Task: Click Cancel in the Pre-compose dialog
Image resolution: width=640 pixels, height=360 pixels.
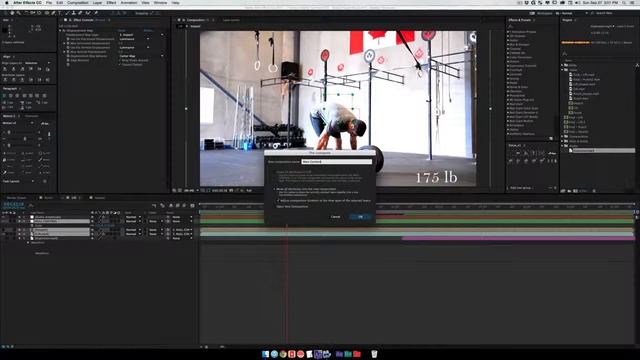Action: pyautogui.click(x=336, y=217)
